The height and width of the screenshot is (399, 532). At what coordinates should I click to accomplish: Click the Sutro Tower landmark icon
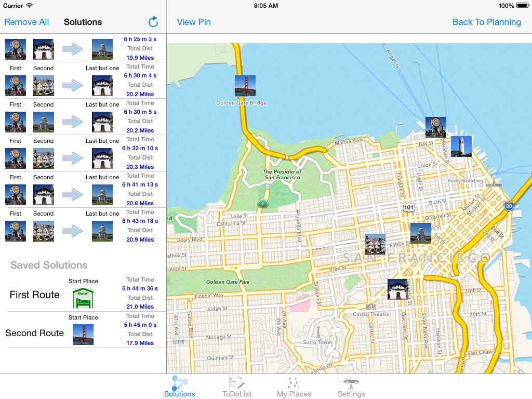[x=318, y=332]
